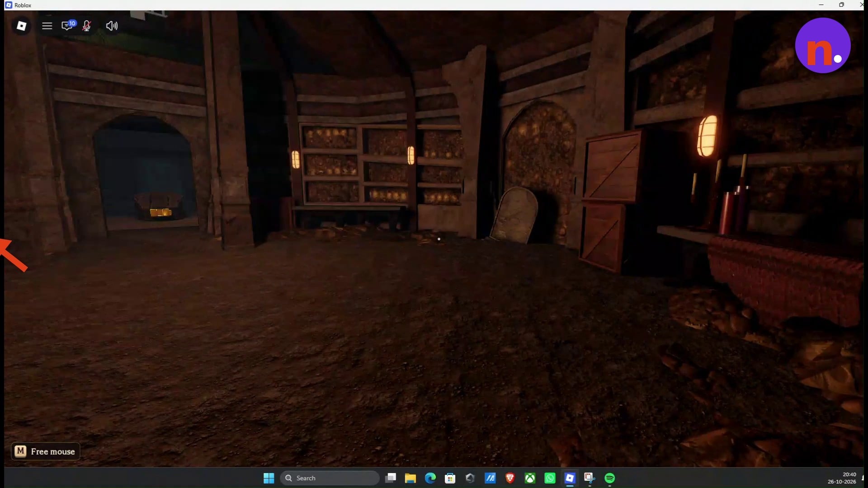
Task: Open the Windows Start menu
Action: pyautogui.click(x=269, y=478)
